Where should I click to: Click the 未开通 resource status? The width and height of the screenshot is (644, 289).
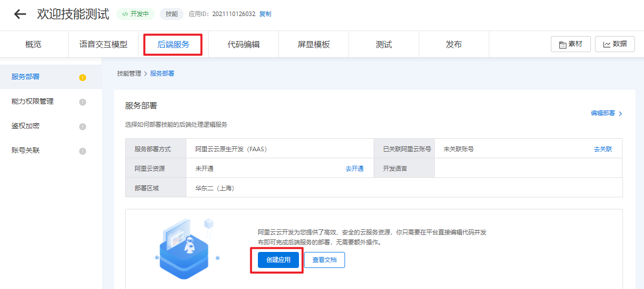pyautogui.click(x=204, y=169)
